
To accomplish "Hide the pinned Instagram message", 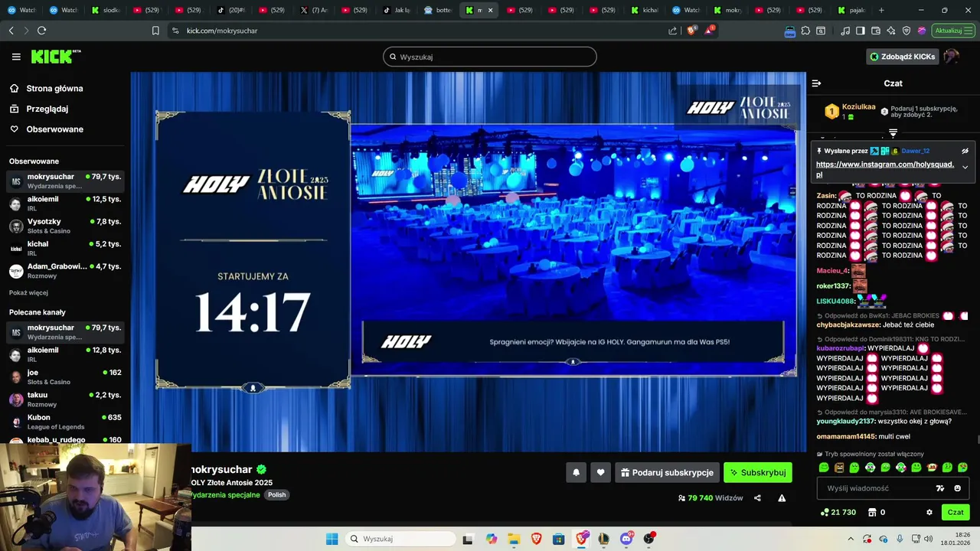I will (965, 151).
